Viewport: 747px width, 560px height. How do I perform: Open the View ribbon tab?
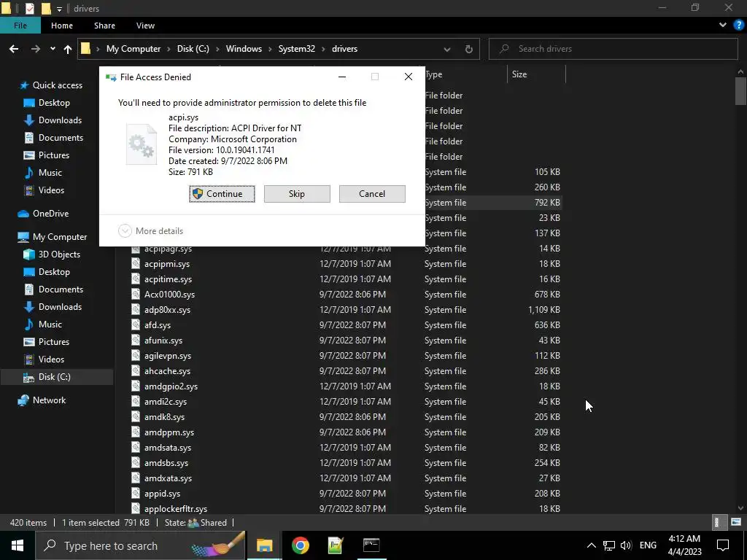(x=145, y=26)
